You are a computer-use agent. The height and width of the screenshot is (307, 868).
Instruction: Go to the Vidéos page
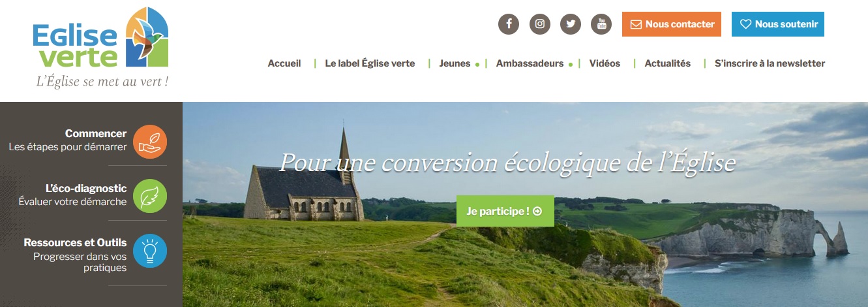tap(605, 63)
